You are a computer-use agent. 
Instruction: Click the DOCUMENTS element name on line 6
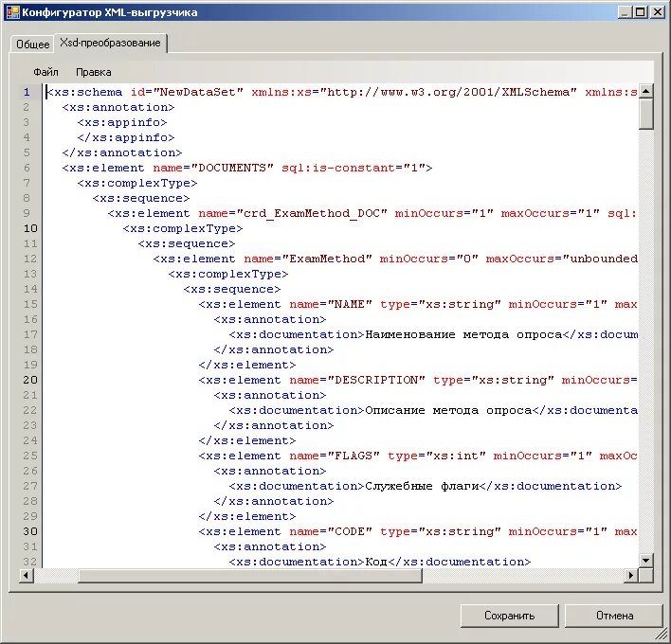(231, 168)
